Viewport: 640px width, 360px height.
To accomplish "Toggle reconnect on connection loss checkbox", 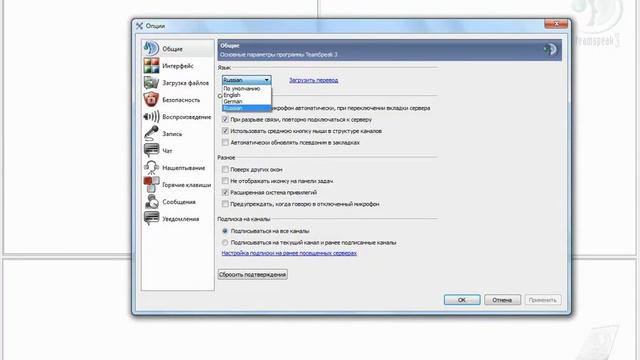I will click(225, 119).
